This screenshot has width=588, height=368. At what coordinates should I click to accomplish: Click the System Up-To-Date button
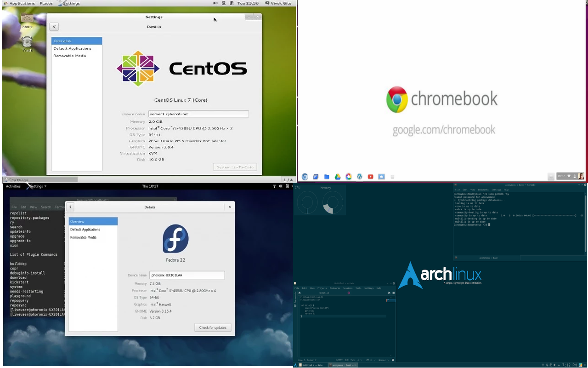(x=235, y=167)
